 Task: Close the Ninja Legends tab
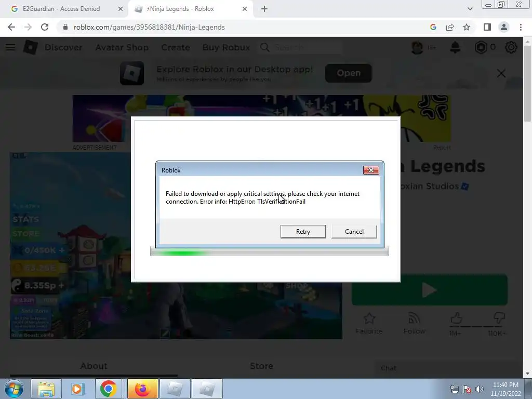245,9
